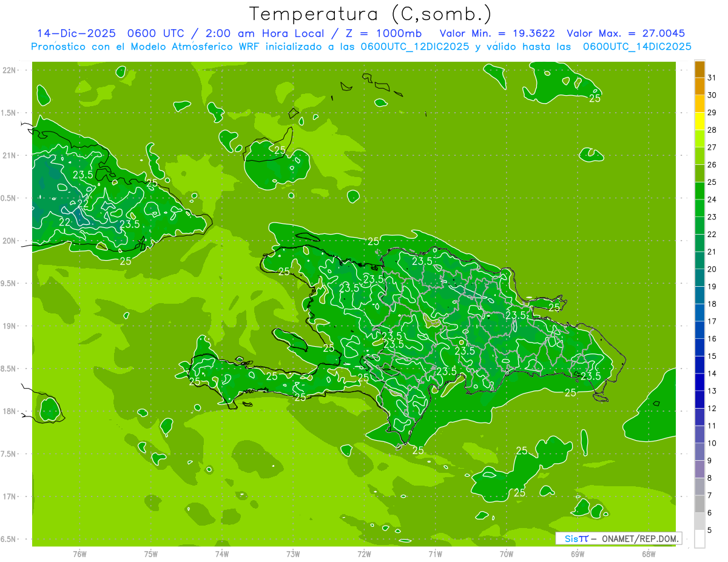Click the '75W' longitude axis label
The height and width of the screenshot is (562, 728).
pyautogui.click(x=150, y=554)
